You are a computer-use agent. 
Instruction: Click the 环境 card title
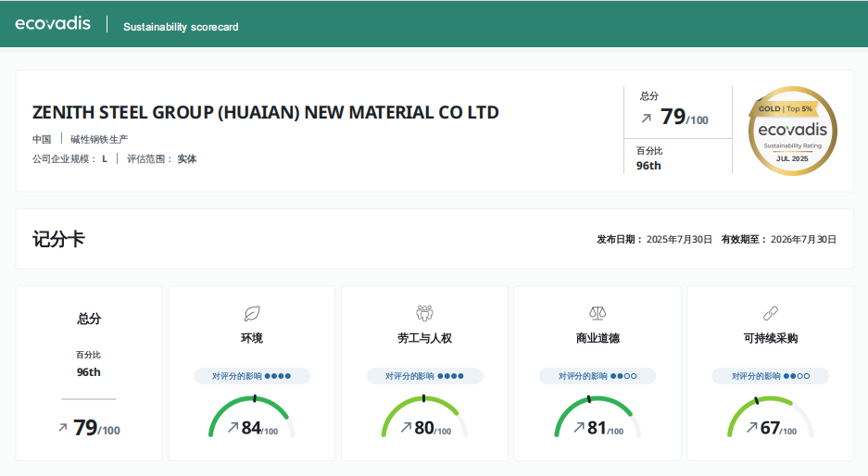[x=252, y=338]
